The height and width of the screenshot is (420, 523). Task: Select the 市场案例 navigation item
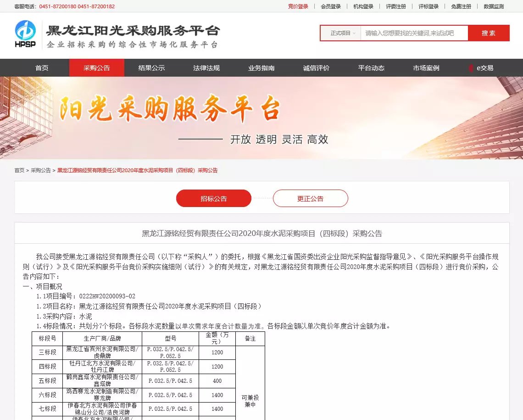(426, 68)
